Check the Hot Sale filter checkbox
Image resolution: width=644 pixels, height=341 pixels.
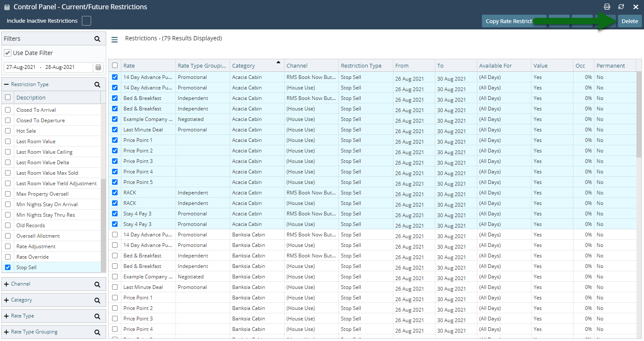(8, 131)
